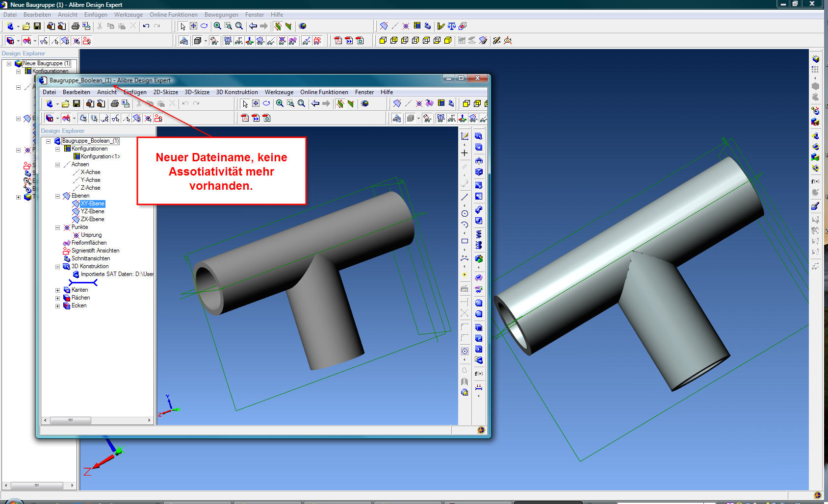The image size is (828, 504).
Task: Activate 2D sketch icon atop vertical sketch toolbar
Action: [465, 136]
